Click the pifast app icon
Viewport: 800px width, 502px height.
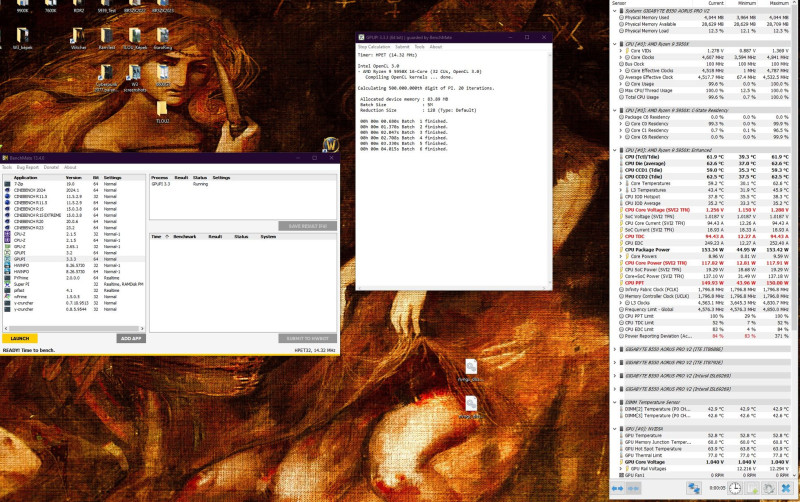[x=7, y=290]
